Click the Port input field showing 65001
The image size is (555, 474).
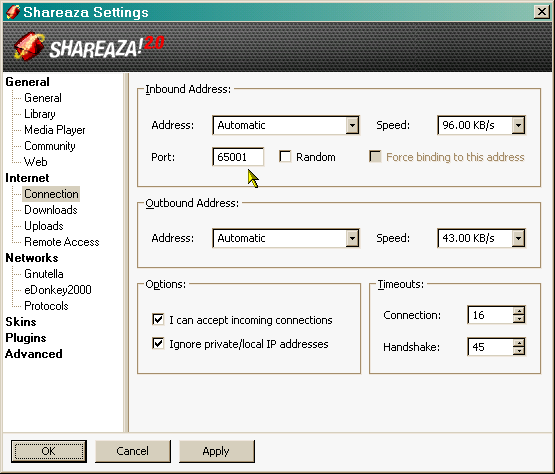click(x=238, y=157)
